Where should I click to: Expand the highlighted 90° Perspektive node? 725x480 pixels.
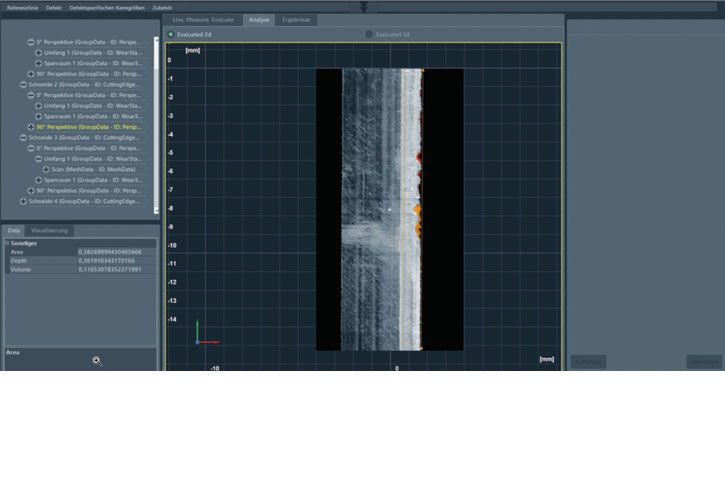(x=31, y=127)
